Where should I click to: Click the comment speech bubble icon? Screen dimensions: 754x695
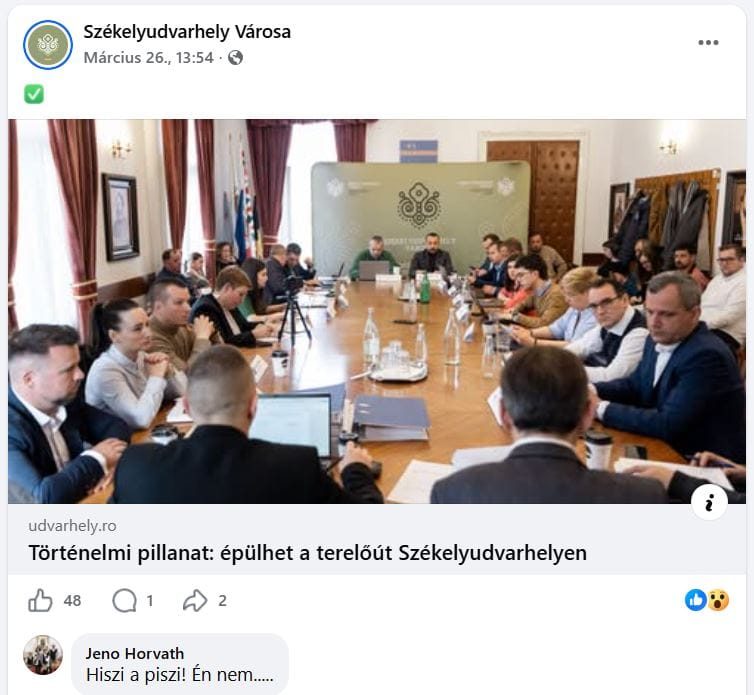(x=125, y=601)
